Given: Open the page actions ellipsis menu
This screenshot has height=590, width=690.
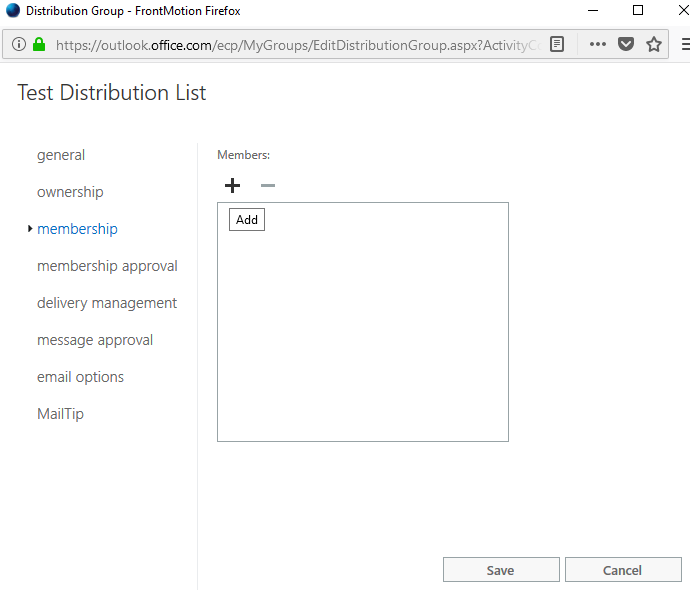Looking at the screenshot, I should click(598, 45).
